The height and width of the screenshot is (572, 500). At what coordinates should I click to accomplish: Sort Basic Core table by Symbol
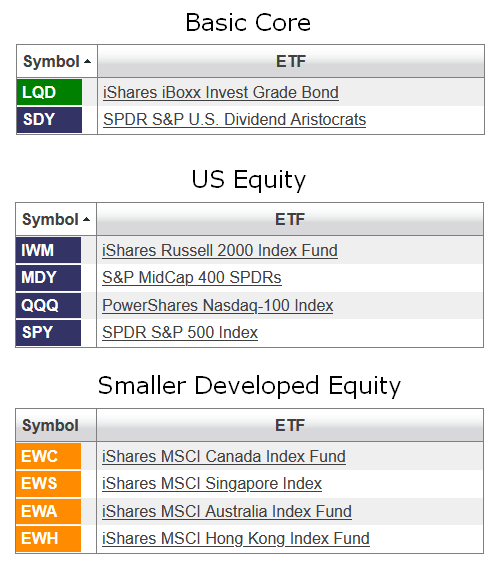[x=57, y=61]
